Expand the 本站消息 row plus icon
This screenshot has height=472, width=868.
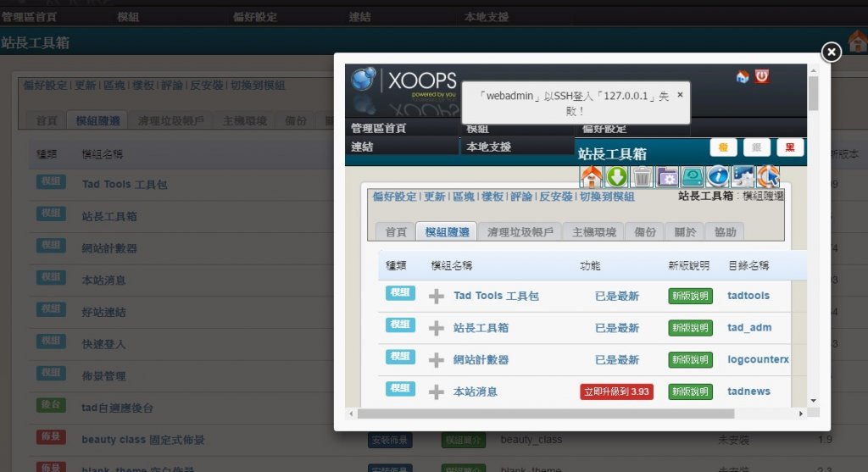point(436,391)
